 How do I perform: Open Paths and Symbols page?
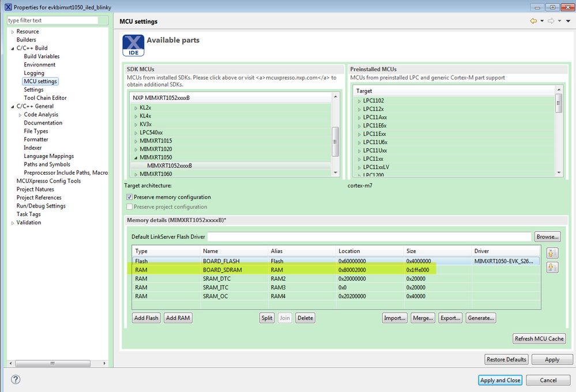[x=47, y=164]
